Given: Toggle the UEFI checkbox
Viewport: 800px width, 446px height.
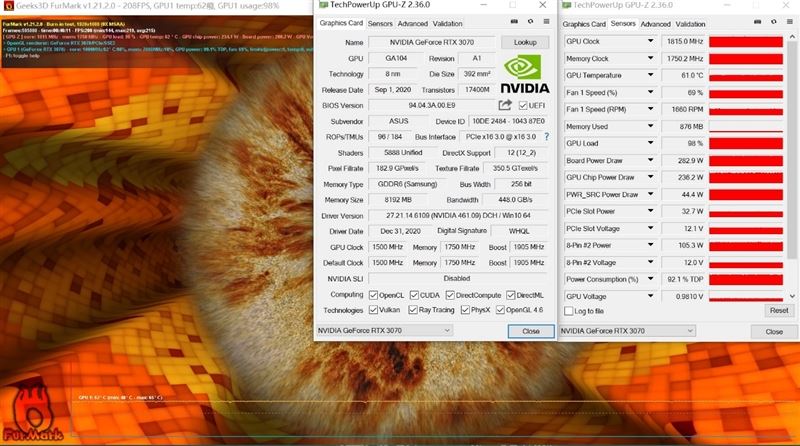Looking at the screenshot, I should pos(523,105).
